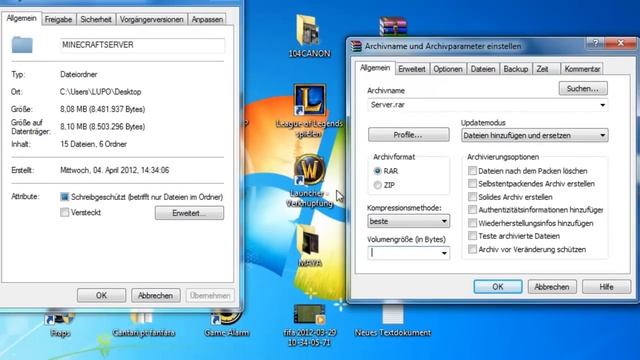This screenshot has width=640, height=360.
Task: Click the Server.rar archive name field
Action: [x=487, y=105]
